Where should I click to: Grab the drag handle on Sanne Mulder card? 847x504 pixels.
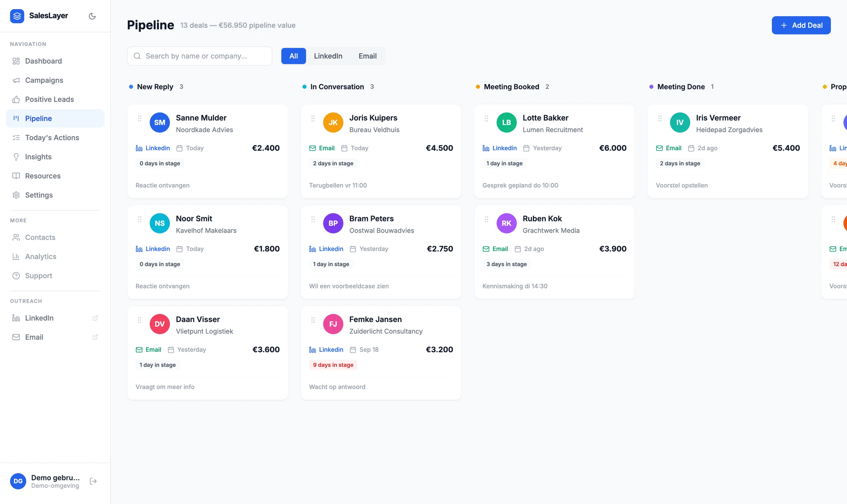point(140,119)
